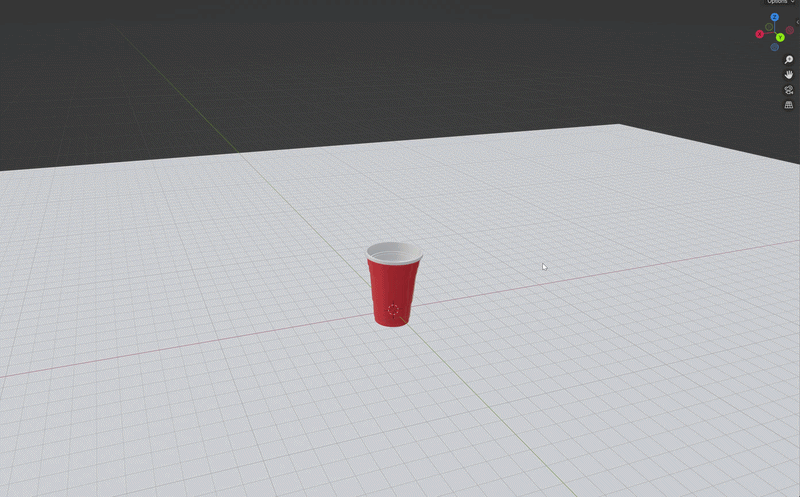
Task: Open the Options dropdown in the viewport header
Action: point(781,2)
